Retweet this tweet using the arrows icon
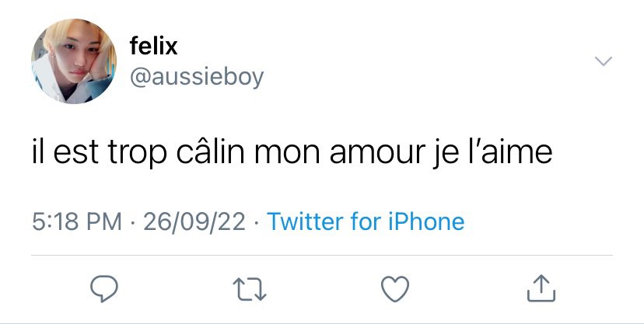This screenshot has height=324, width=644. [x=250, y=290]
